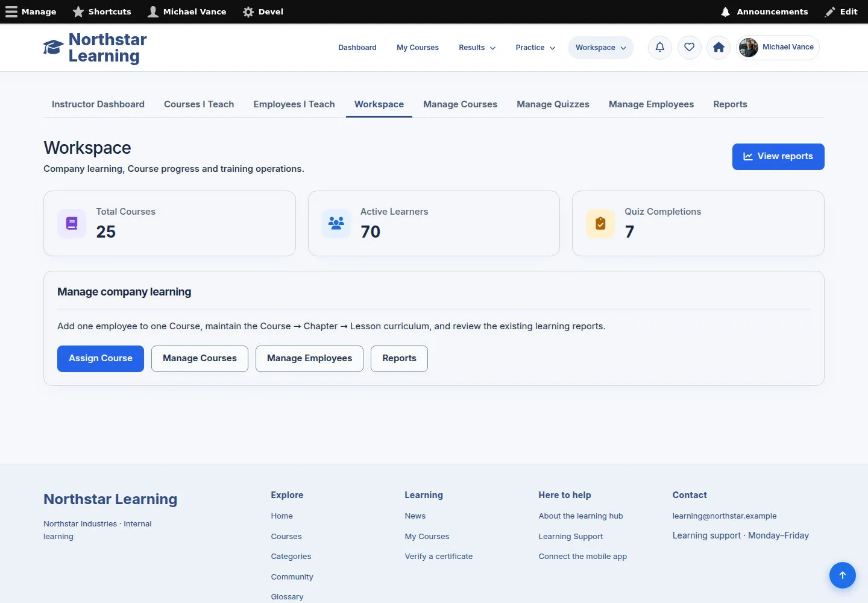The width and height of the screenshot is (868, 603).
Task: Expand the Results dropdown menu
Action: pyautogui.click(x=477, y=48)
